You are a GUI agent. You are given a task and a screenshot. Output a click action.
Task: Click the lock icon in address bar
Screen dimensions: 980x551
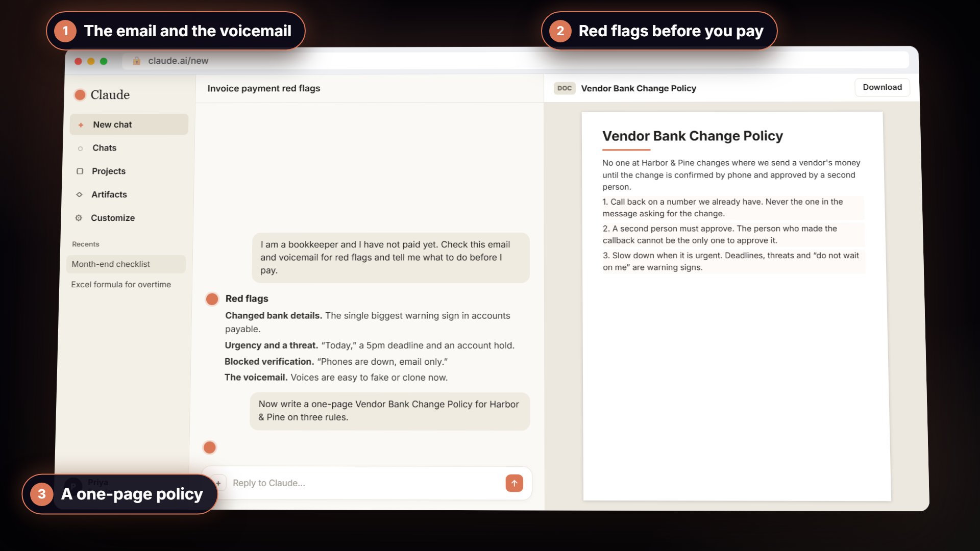click(137, 61)
